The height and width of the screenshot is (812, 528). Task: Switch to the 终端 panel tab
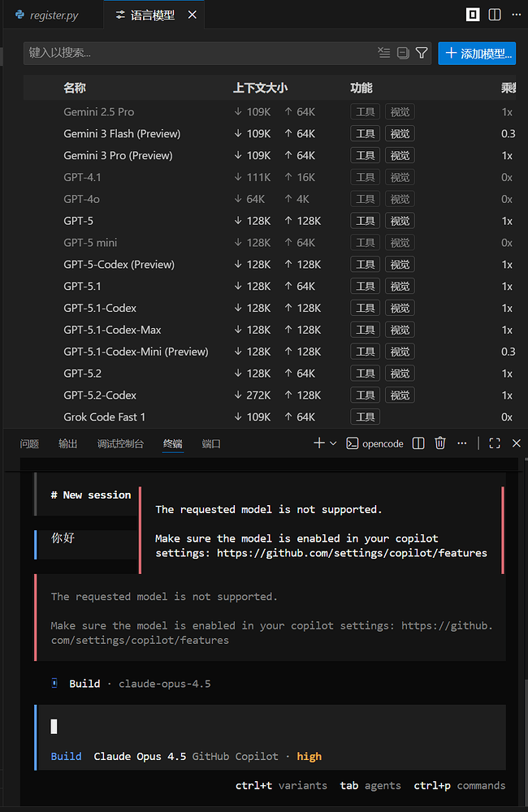172,444
